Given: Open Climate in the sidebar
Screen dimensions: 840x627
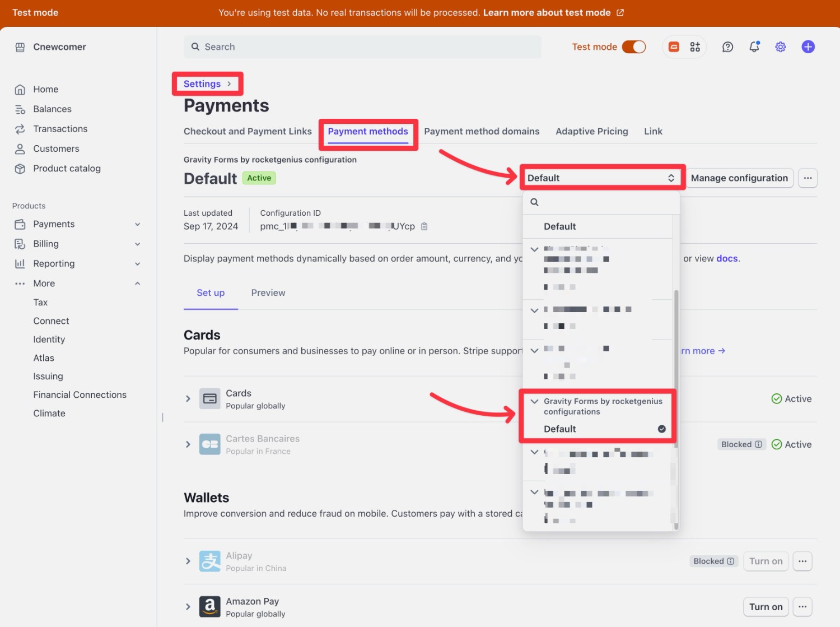Looking at the screenshot, I should (x=49, y=414).
